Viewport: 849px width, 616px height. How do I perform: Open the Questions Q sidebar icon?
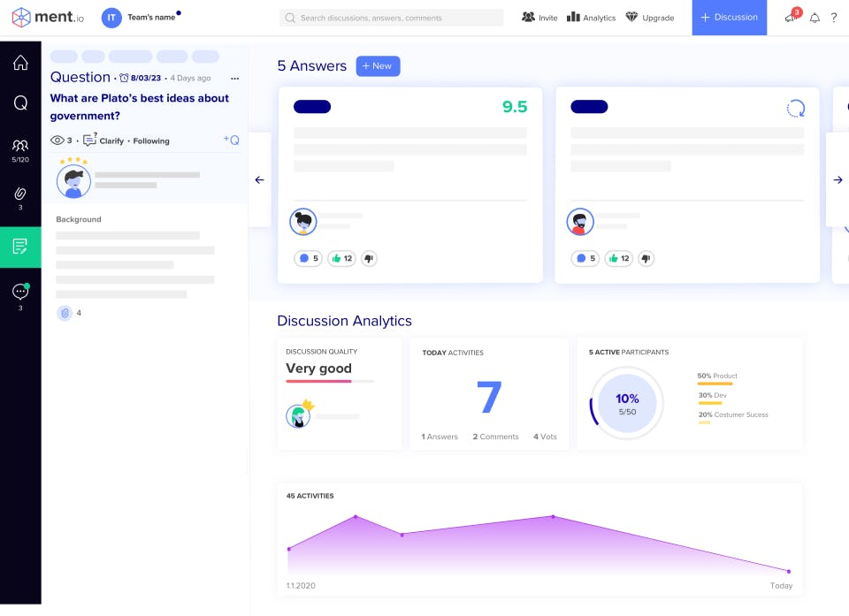point(20,103)
